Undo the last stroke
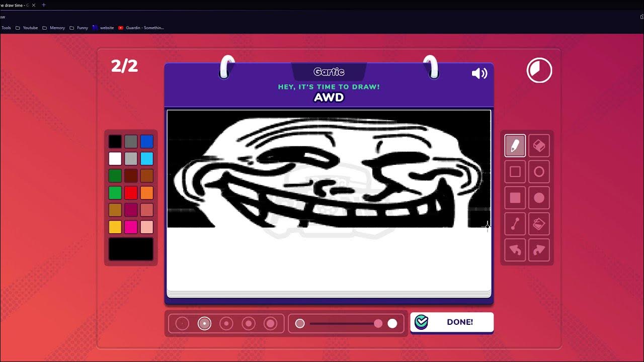Viewport: 644px width, 362px height. pos(515,250)
